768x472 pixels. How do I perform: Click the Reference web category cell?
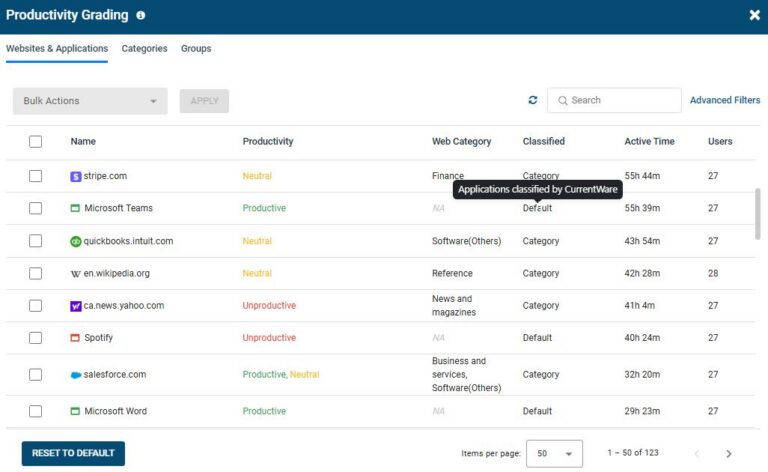pyautogui.click(x=452, y=273)
